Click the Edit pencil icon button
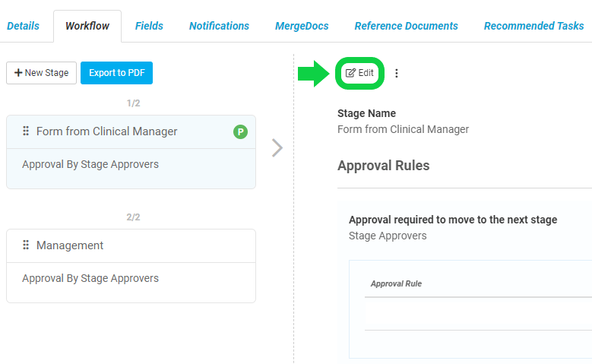This screenshot has width=592, height=364. point(359,73)
